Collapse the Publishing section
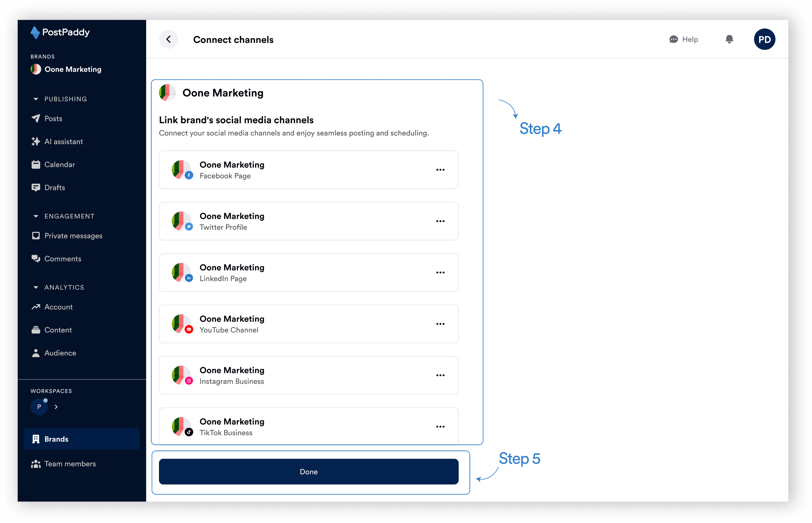The image size is (812, 523). point(36,99)
